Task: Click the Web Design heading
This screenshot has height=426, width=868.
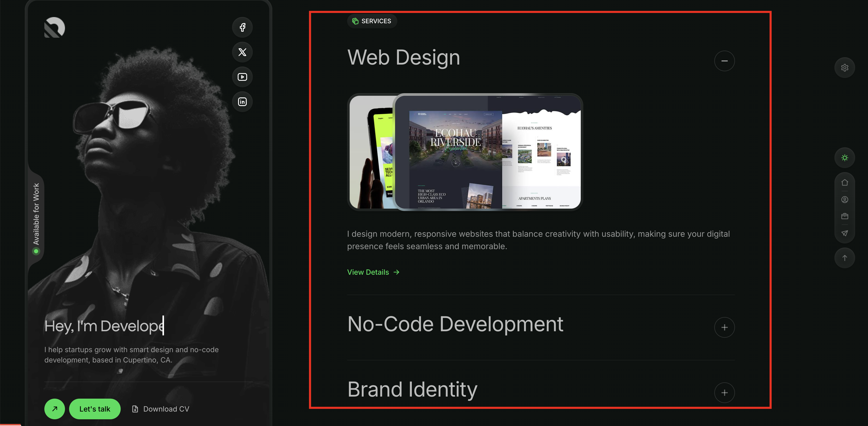Action: click(x=403, y=57)
